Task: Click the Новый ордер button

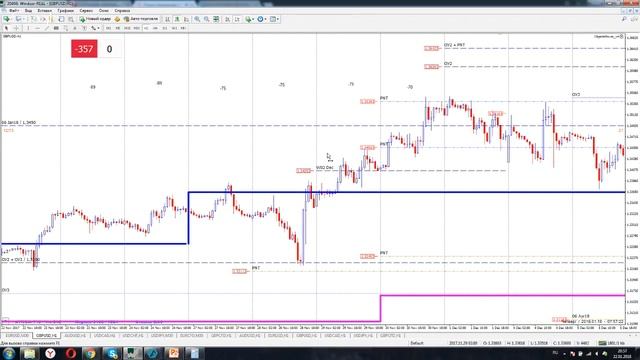Action: (x=96, y=19)
